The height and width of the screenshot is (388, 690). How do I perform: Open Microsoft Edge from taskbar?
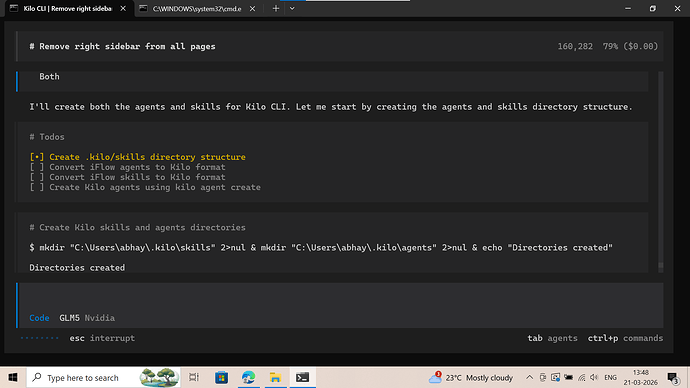(248, 377)
